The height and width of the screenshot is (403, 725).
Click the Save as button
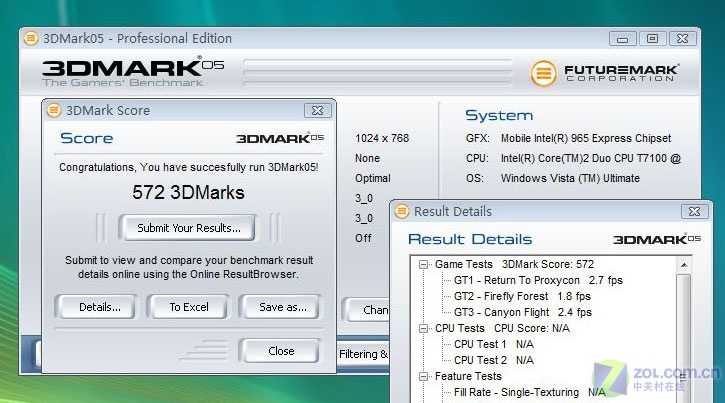point(282,307)
